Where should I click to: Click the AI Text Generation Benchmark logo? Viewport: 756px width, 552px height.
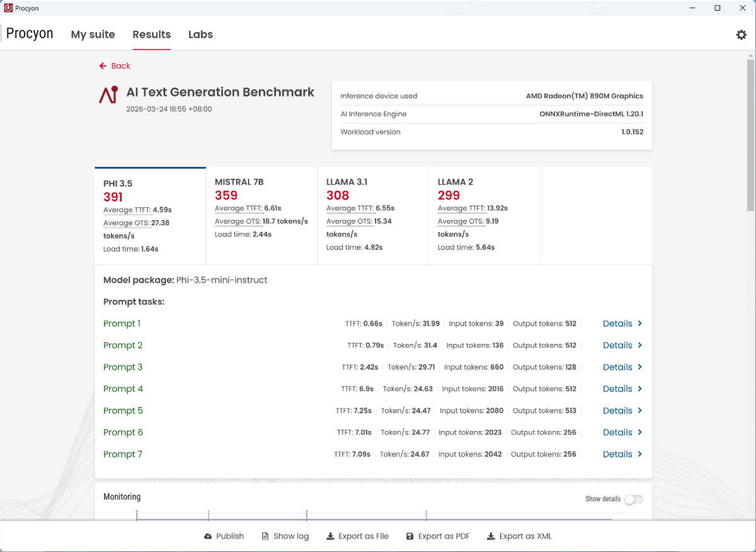pos(108,95)
